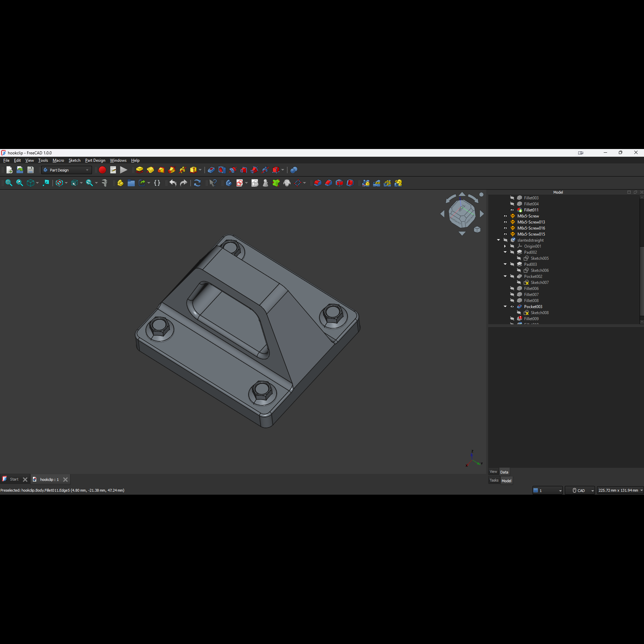Click the Undo arrow
Viewport: 644px width, 644px height.
click(173, 183)
